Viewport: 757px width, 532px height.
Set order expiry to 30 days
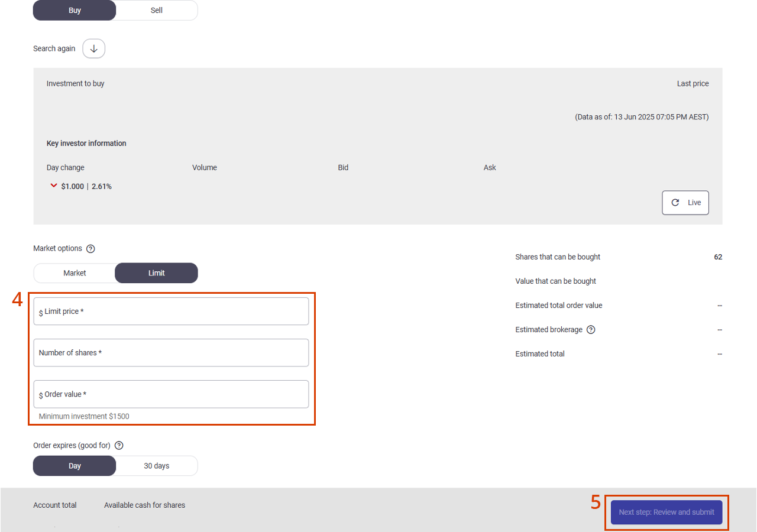pos(156,466)
